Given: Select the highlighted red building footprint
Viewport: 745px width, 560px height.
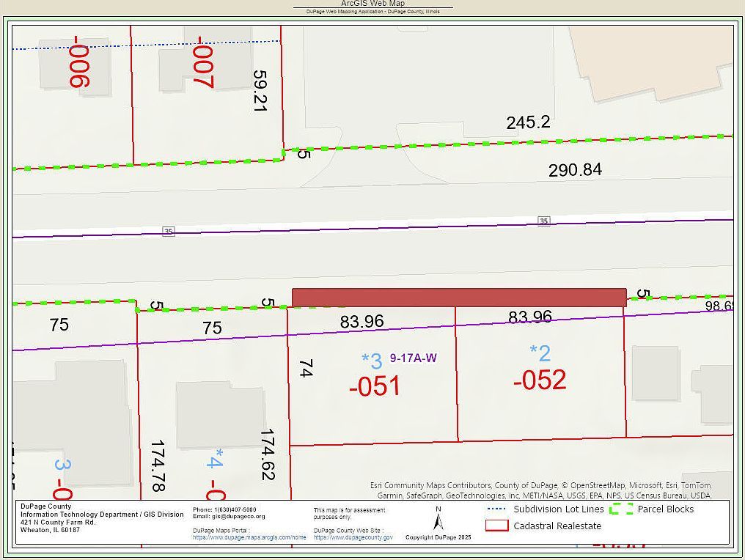Looking at the screenshot, I should [458, 296].
